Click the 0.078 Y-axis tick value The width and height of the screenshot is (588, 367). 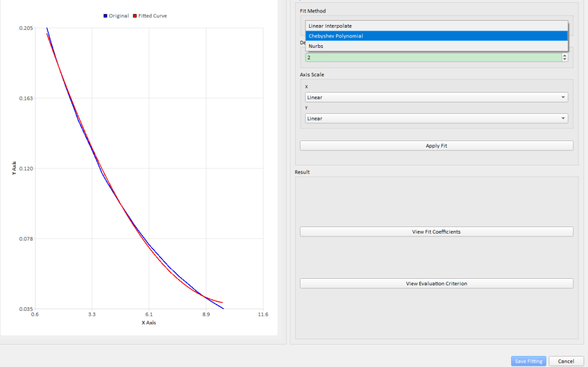click(x=26, y=239)
